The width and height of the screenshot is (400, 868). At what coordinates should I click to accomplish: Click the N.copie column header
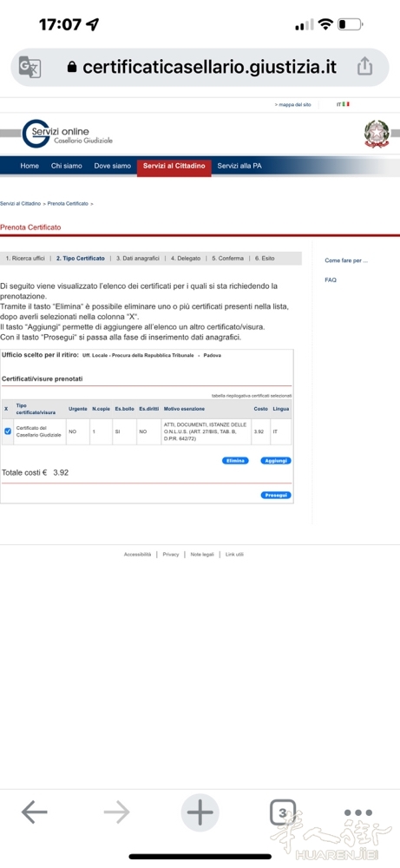(102, 409)
